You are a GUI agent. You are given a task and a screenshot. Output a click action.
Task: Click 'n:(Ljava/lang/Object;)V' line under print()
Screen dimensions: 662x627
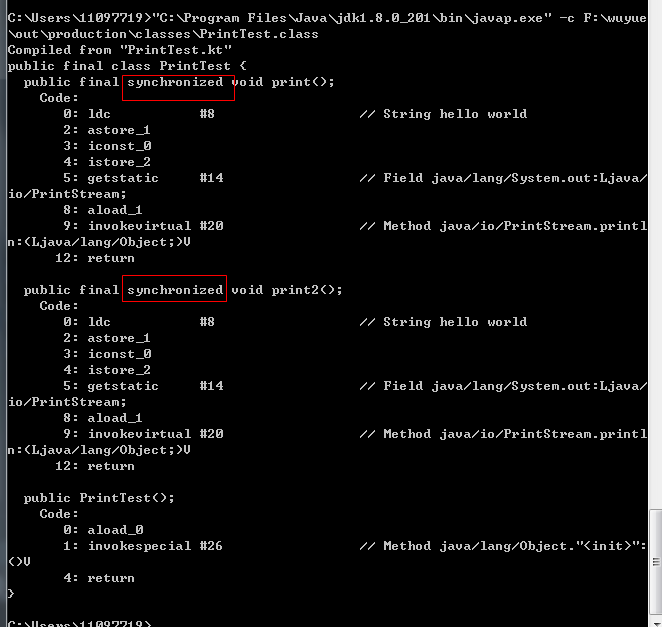tap(99, 242)
